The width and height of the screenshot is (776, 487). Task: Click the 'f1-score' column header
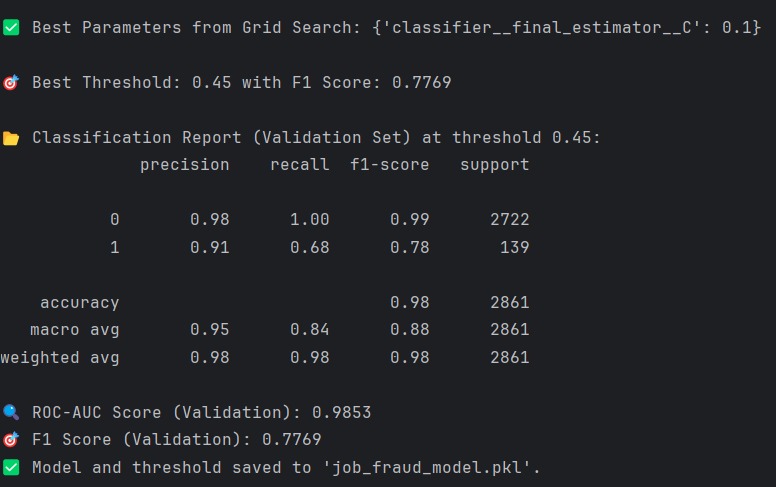tap(389, 164)
